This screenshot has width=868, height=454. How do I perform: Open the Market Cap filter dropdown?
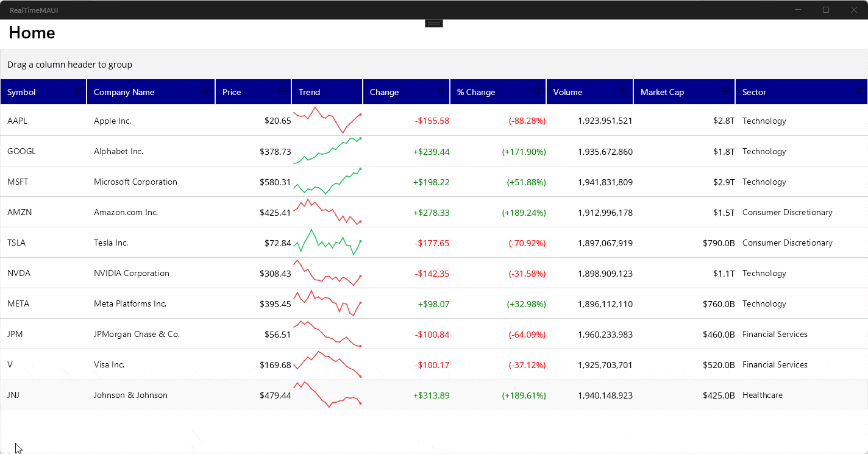725,91
